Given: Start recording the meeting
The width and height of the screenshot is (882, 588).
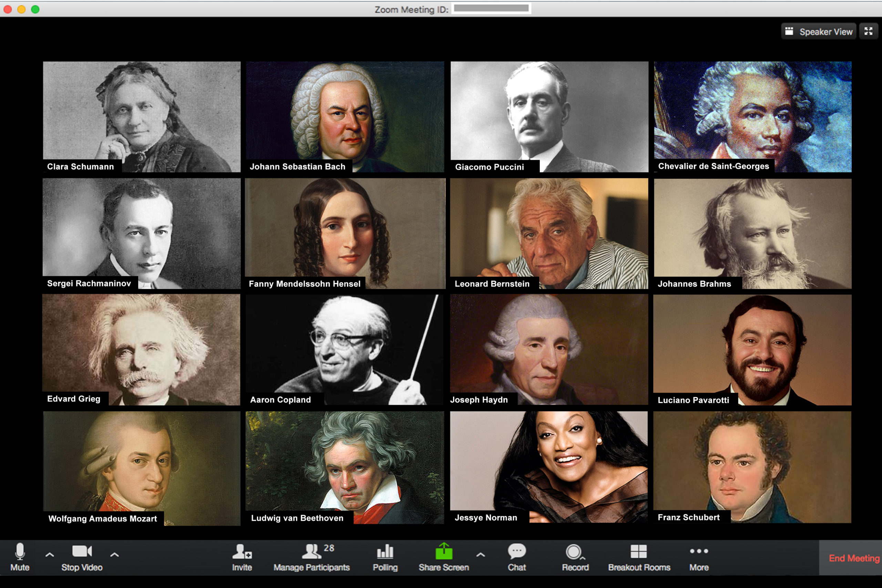Looking at the screenshot, I should coord(575,557).
